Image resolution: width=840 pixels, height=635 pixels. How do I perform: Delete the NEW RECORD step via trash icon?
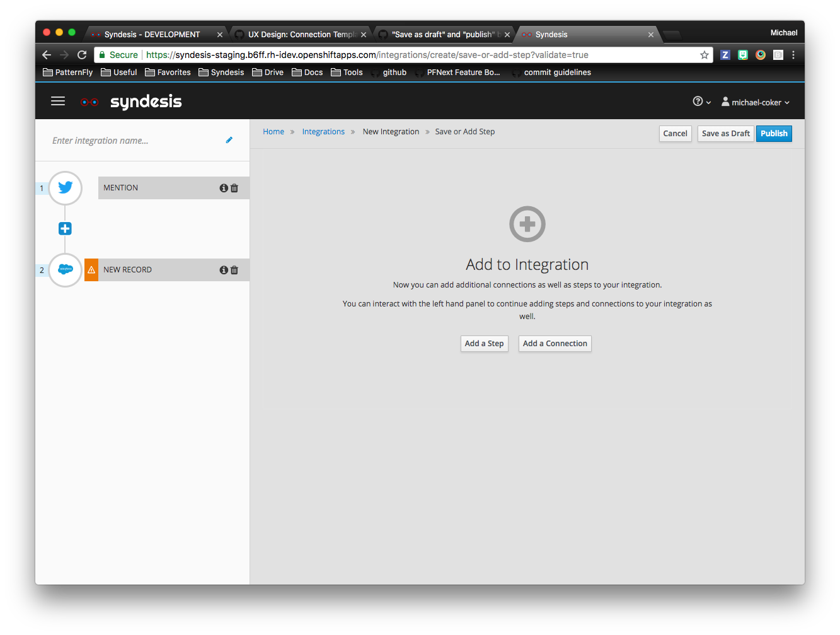click(x=234, y=269)
